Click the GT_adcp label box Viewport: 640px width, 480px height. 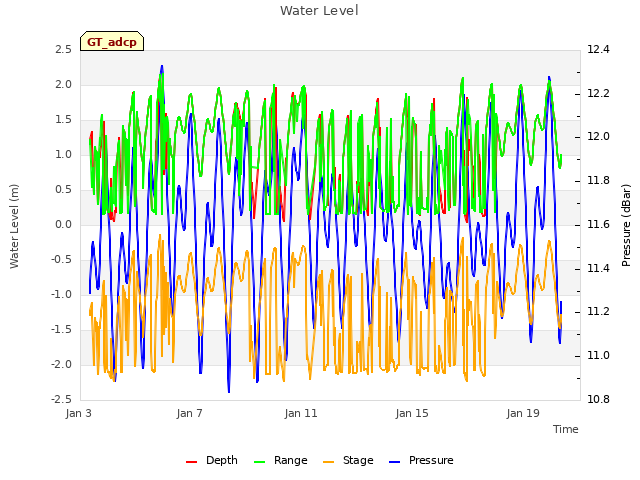click(x=112, y=41)
